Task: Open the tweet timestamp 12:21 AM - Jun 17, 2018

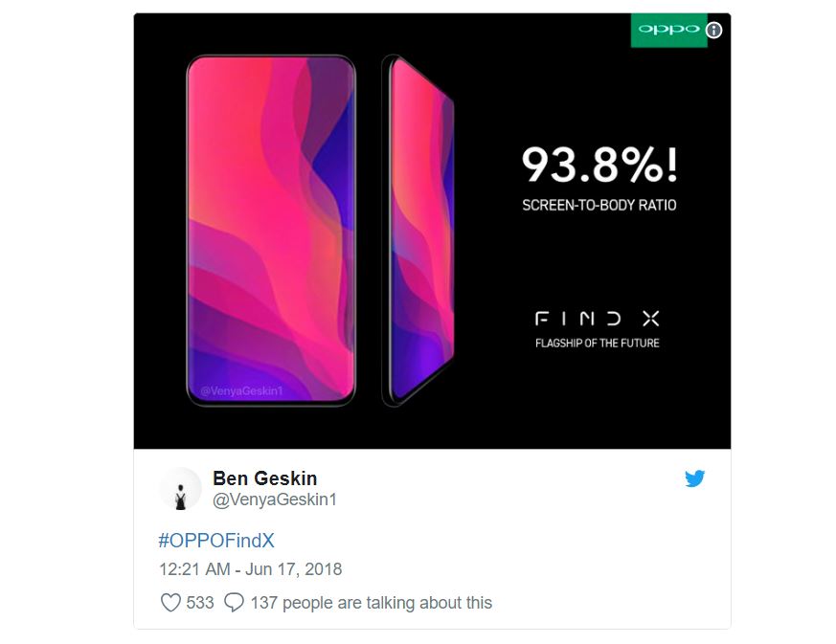Action: [x=251, y=569]
